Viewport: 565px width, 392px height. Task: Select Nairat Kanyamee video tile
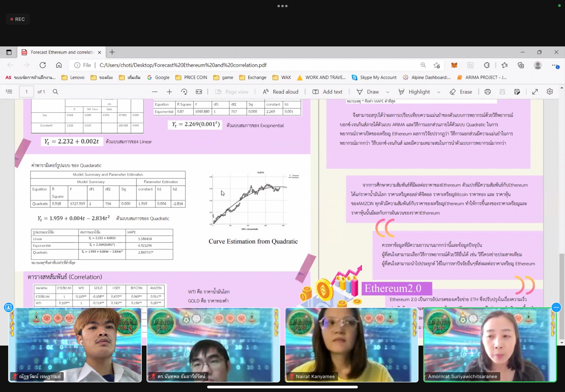click(352, 345)
